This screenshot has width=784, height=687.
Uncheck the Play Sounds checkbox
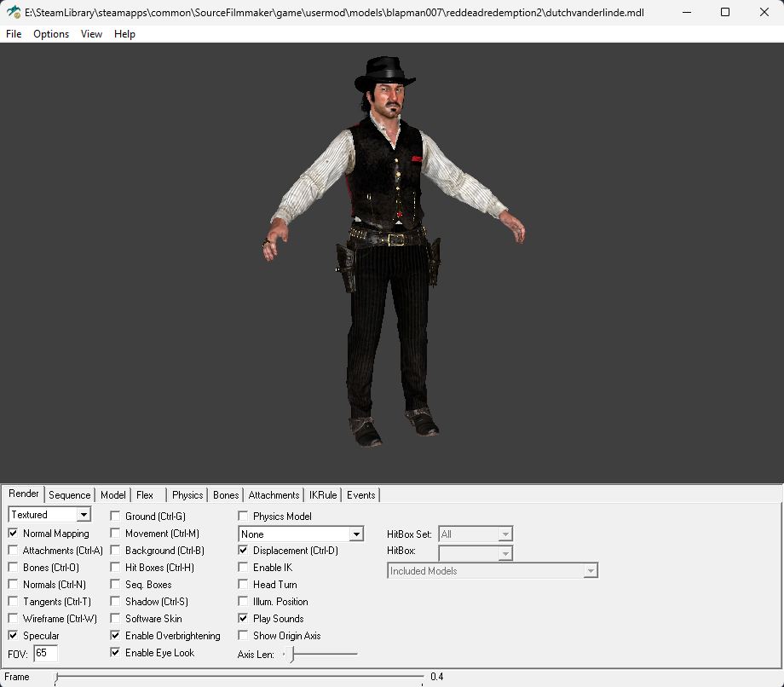pyautogui.click(x=243, y=619)
